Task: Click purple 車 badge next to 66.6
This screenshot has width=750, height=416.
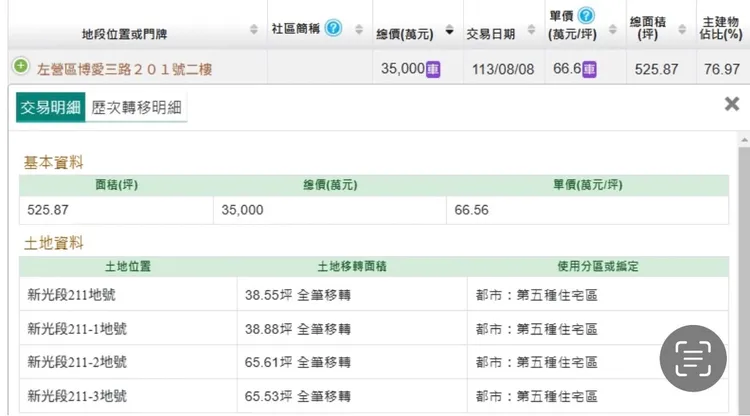Action: click(589, 69)
